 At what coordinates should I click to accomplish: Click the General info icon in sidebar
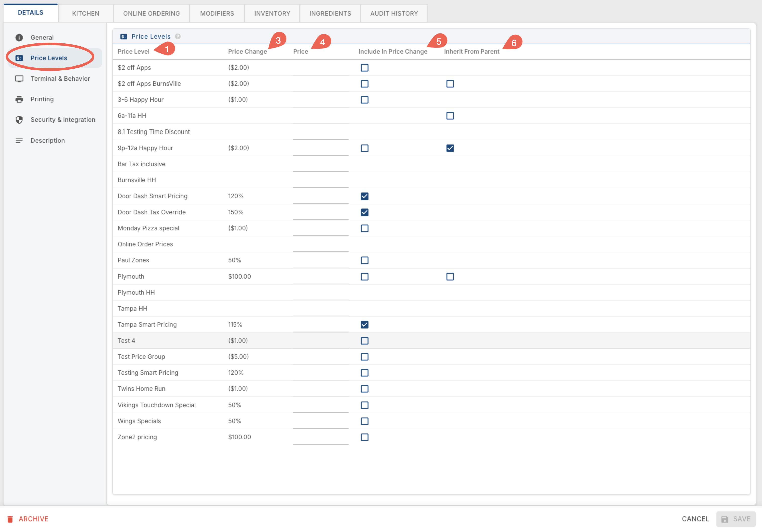tap(19, 37)
